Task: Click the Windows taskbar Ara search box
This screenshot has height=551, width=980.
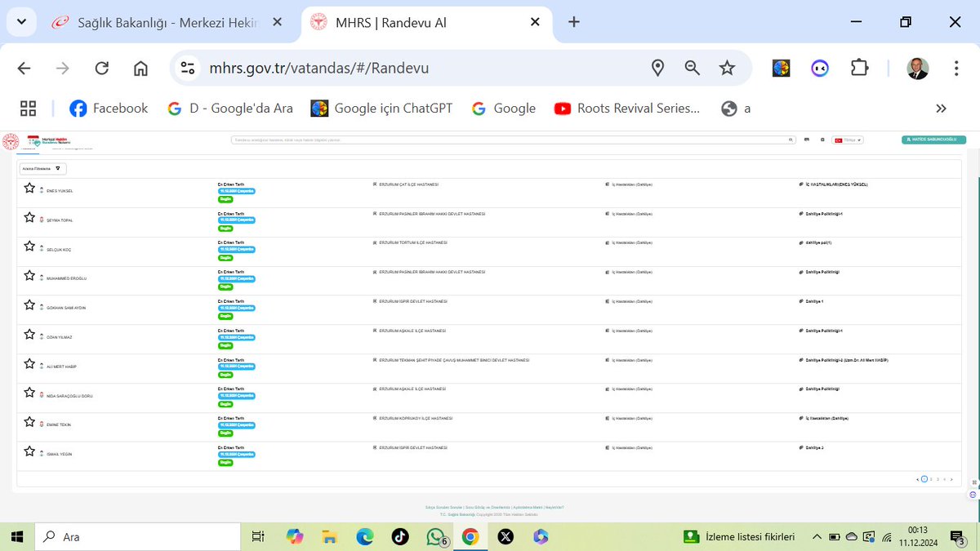Action: 137,536
